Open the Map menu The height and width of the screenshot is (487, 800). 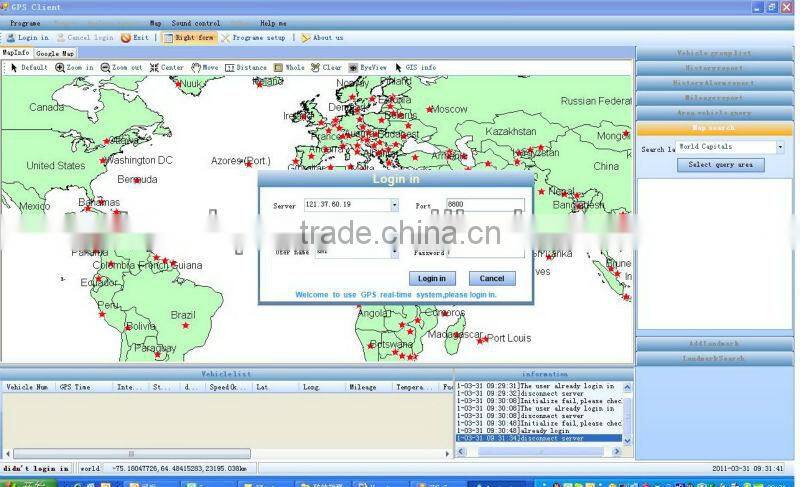[156, 23]
